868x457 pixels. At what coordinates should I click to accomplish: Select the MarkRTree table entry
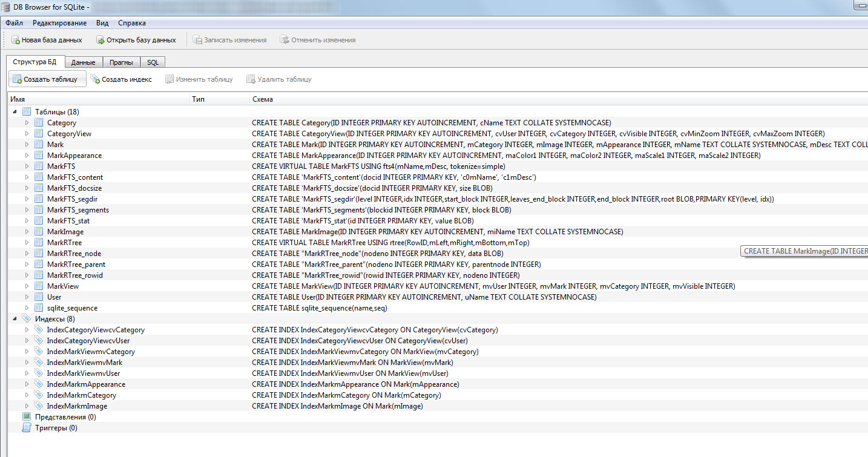(64, 243)
